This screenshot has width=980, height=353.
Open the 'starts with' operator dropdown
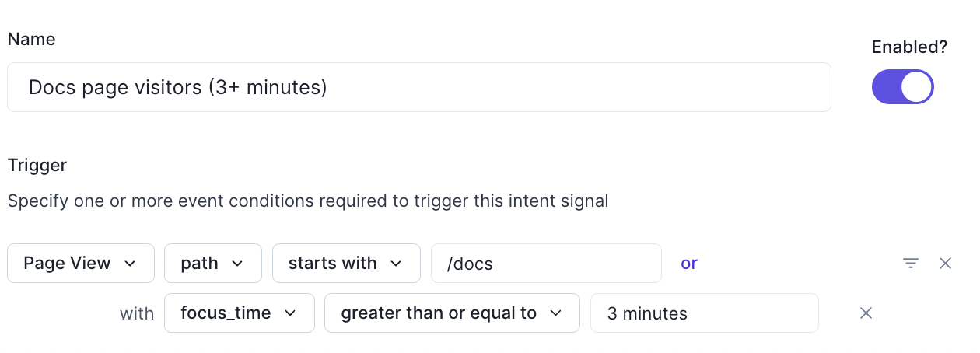pos(345,264)
